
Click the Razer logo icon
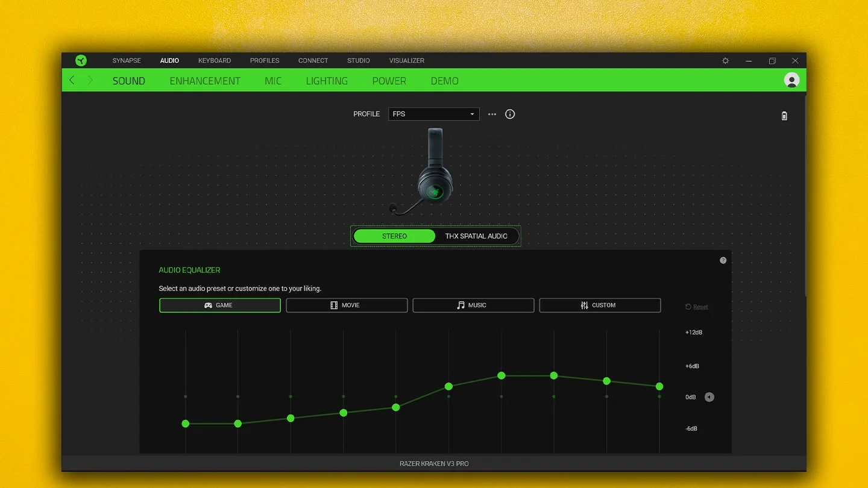pos(81,60)
